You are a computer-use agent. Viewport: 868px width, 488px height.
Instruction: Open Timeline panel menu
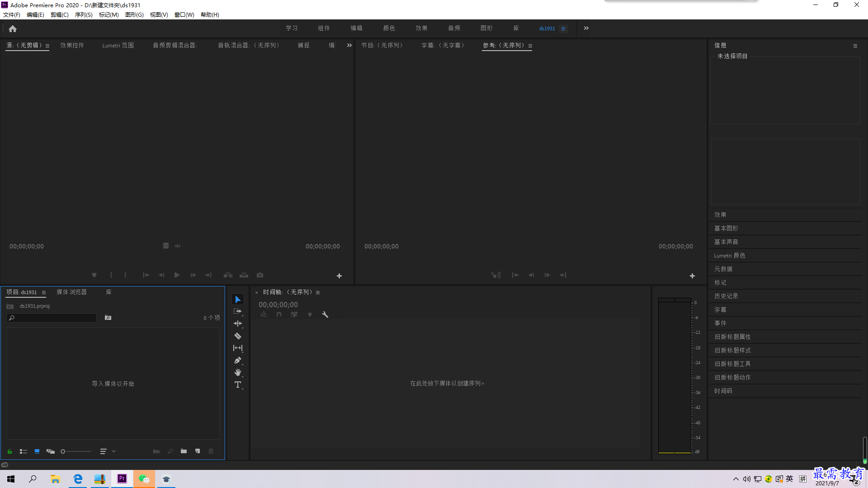[x=318, y=292]
